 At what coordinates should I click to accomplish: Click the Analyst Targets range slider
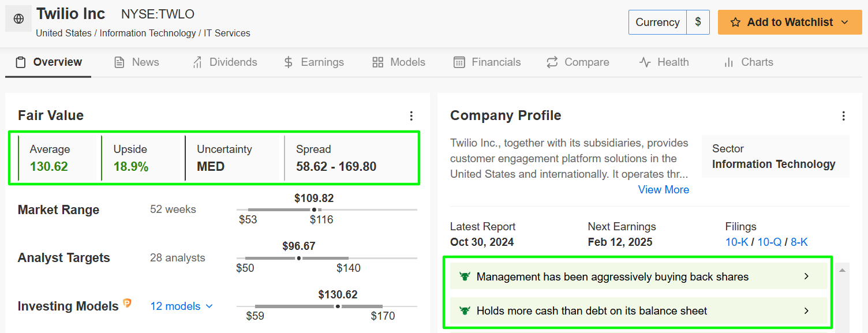[327, 258]
